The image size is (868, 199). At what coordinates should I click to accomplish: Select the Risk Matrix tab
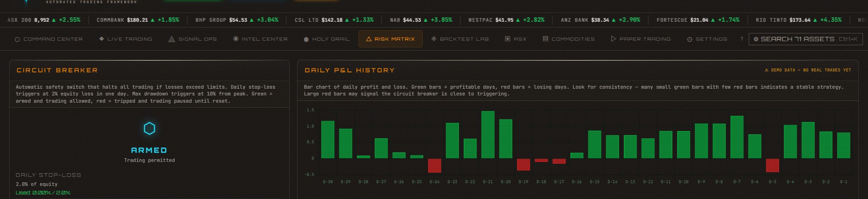(391, 39)
